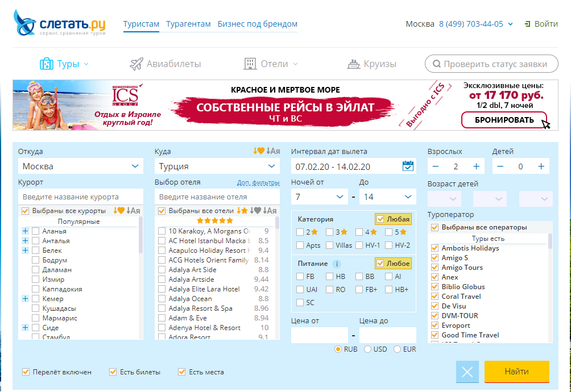The width and height of the screenshot is (571, 392).
Task: Switch to Бизнес под брендом tab
Action: (x=258, y=24)
